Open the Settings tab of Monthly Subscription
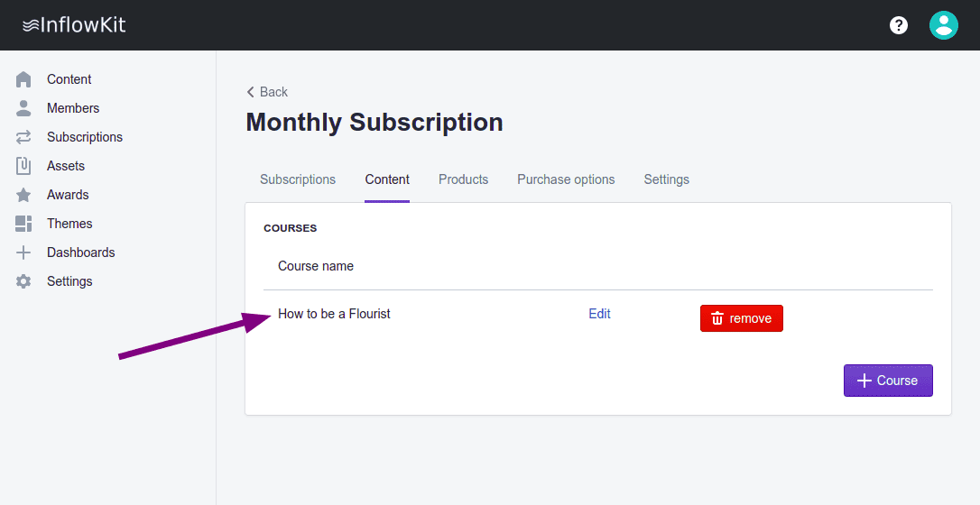Viewport: 980px width, 505px height. point(666,179)
